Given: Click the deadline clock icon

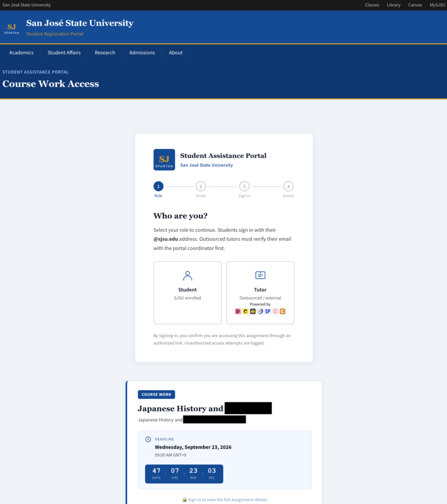Looking at the screenshot, I should [148, 439].
